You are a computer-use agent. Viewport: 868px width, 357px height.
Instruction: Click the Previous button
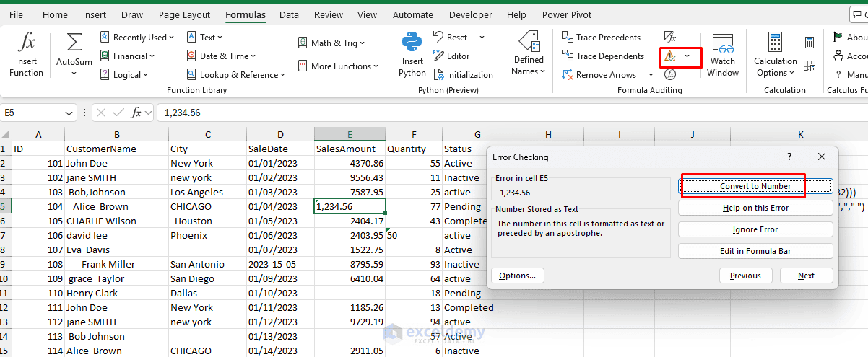pyautogui.click(x=745, y=276)
